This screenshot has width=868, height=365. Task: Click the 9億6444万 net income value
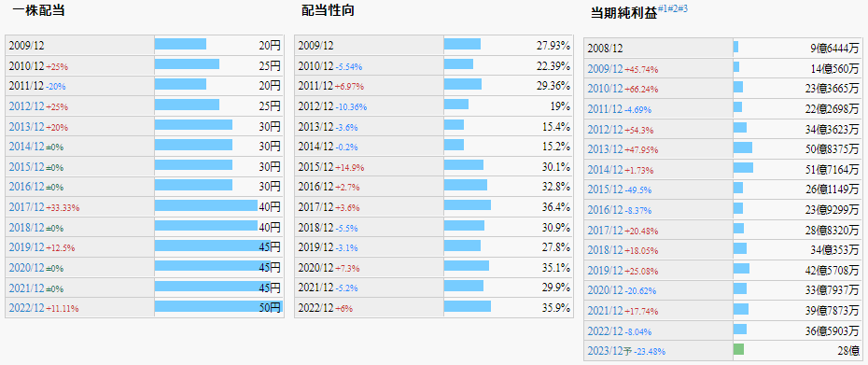pos(834,49)
